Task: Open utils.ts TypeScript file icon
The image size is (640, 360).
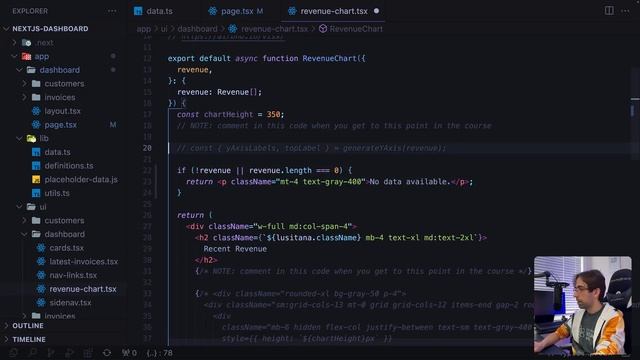Action: 36,193
